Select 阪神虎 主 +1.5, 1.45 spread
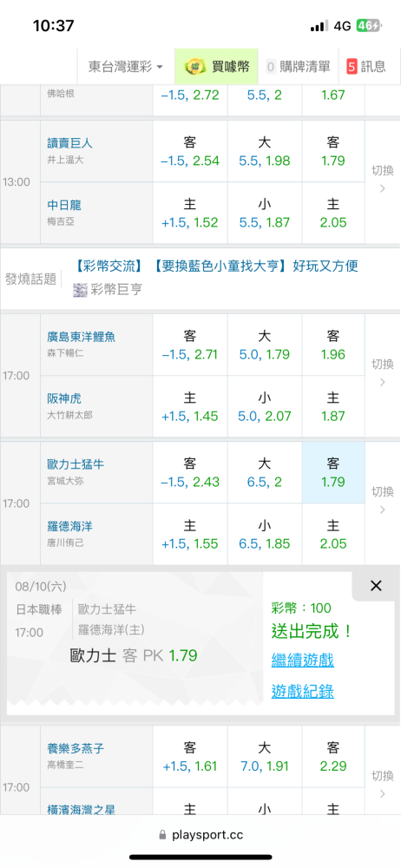This screenshot has width=401, height=868. tap(190, 407)
